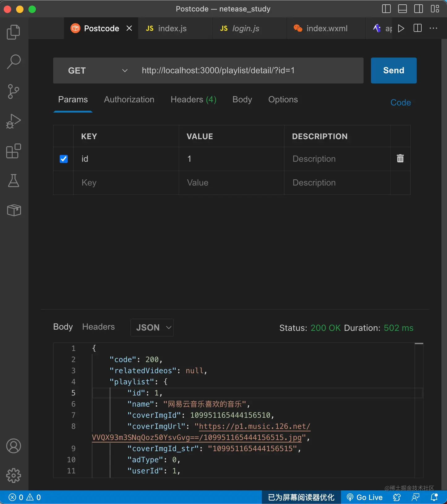Open the Manage gear settings
Viewport: 447px width, 504px height.
tap(14, 475)
